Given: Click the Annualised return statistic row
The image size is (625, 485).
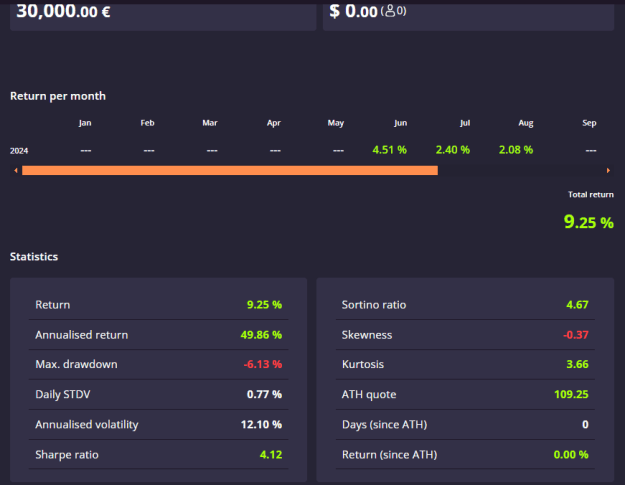Looking at the screenshot, I should click(x=159, y=335).
